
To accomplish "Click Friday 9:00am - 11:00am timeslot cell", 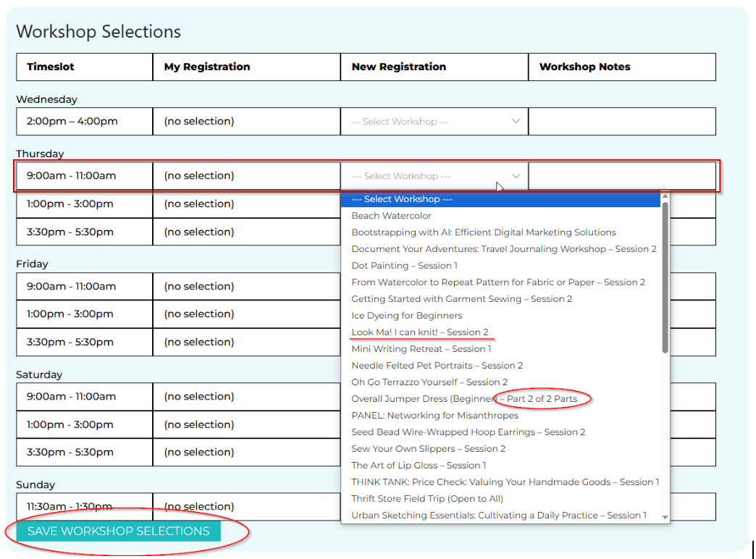I will click(x=85, y=287).
